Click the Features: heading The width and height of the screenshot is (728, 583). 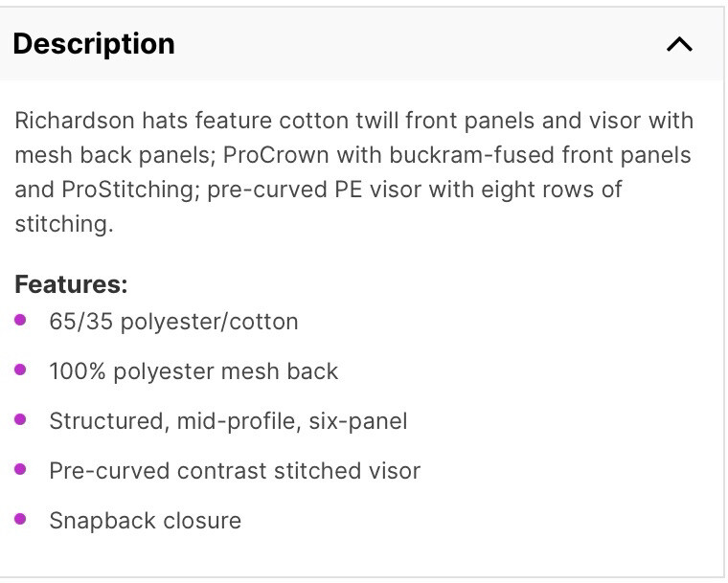tap(71, 284)
